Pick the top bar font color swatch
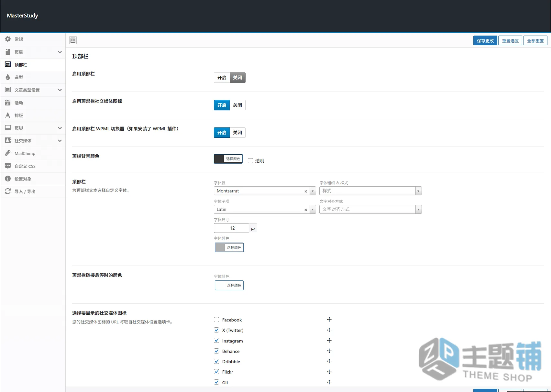Image resolution: width=551 pixels, height=392 pixels. tap(229, 247)
